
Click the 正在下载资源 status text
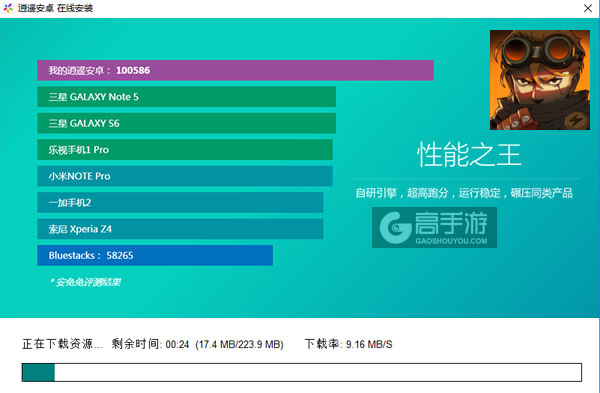click(x=62, y=344)
